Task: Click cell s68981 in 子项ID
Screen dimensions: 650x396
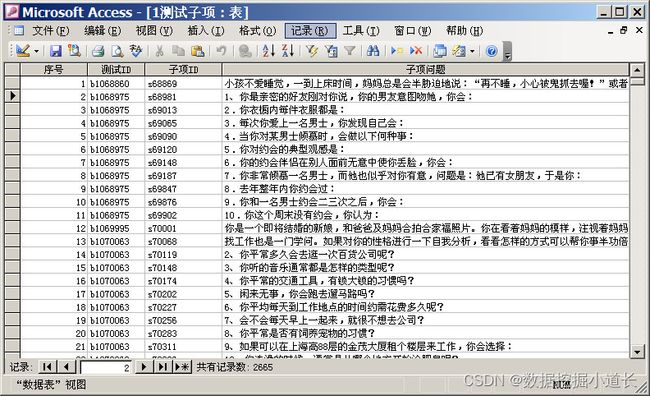Action: 183,97
